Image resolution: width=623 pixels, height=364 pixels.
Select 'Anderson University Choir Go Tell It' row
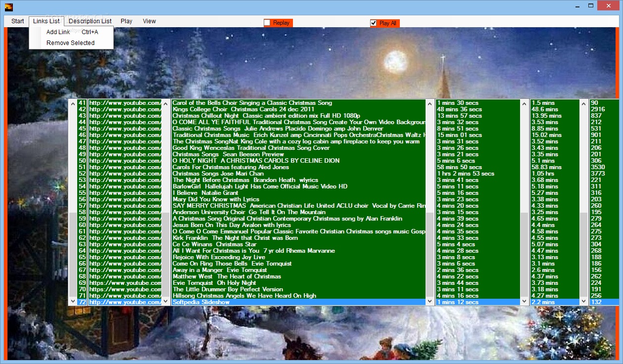coord(298,212)
